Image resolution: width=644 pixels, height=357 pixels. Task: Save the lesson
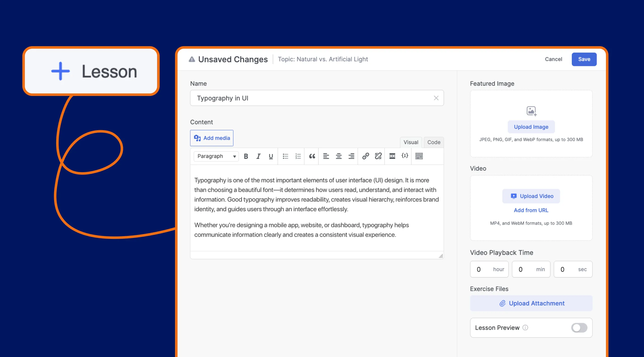coord(584,59)
